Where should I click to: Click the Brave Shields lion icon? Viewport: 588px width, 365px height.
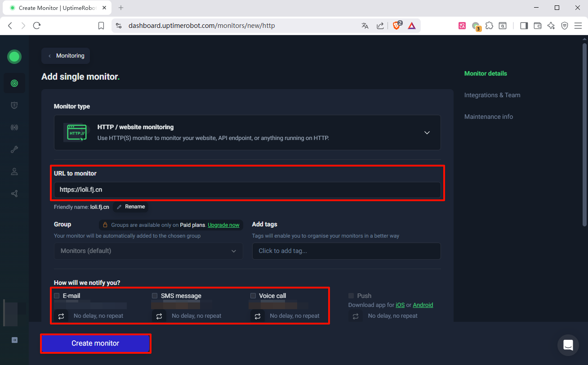[396, 26]
